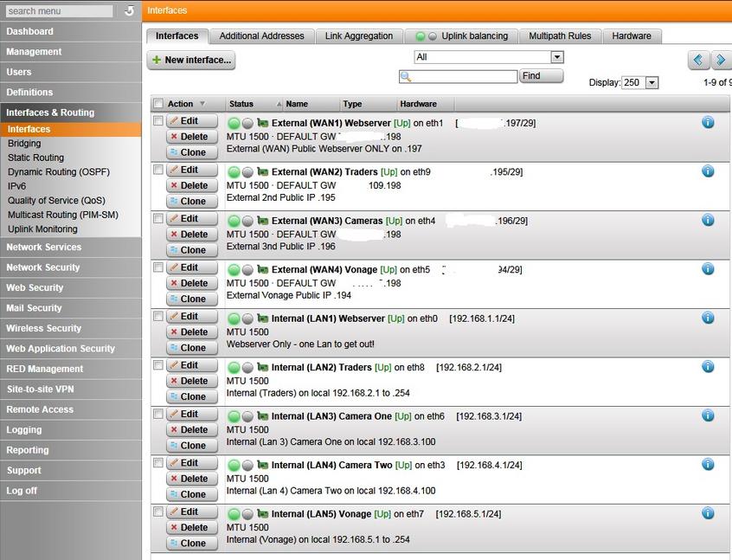Viewport: 732px width, 560px height.
Task: Open the Display count dropdown
Action: (652, 83)
